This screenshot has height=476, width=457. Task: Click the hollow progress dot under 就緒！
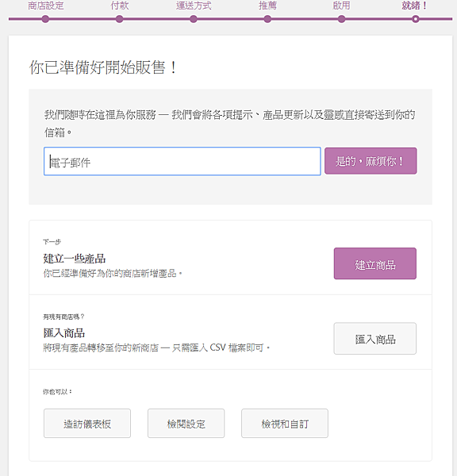416,19
